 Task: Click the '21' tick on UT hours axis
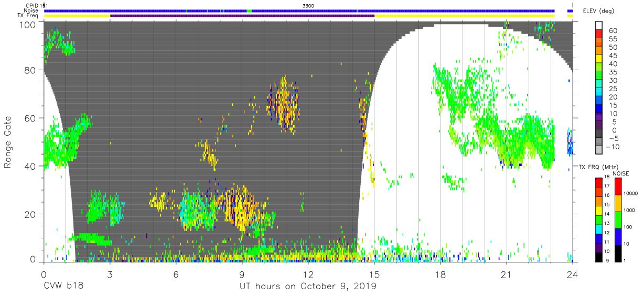(x=507, y=274)
